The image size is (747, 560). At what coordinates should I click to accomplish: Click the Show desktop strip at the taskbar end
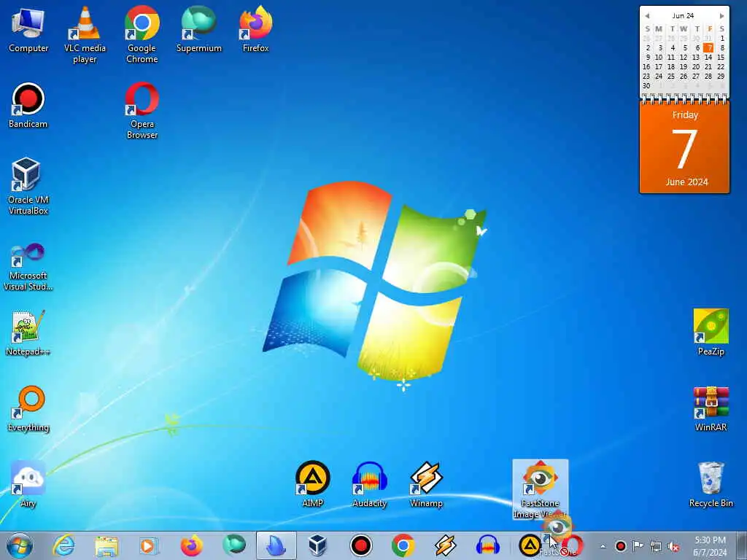[x=742, y=545]
